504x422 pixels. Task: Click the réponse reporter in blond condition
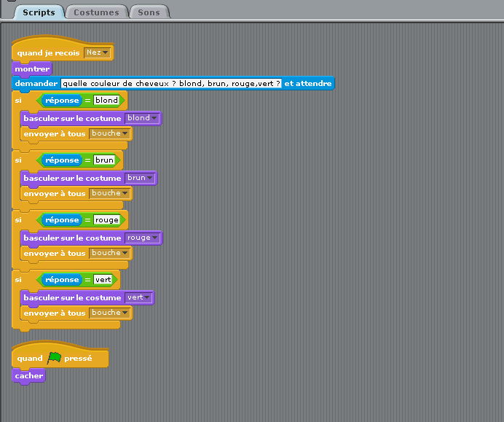[62, 101]
